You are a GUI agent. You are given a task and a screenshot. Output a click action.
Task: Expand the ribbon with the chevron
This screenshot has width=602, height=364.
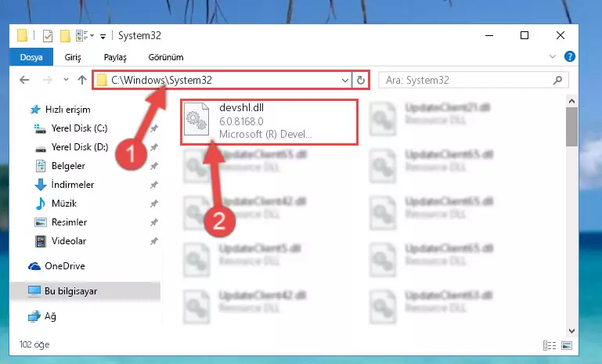coord(553,56)
